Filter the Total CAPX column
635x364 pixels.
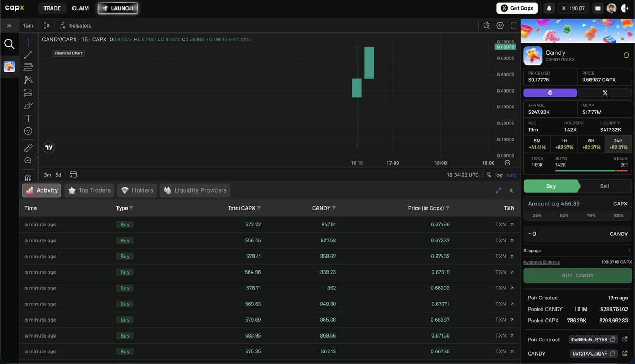(259, 208)
